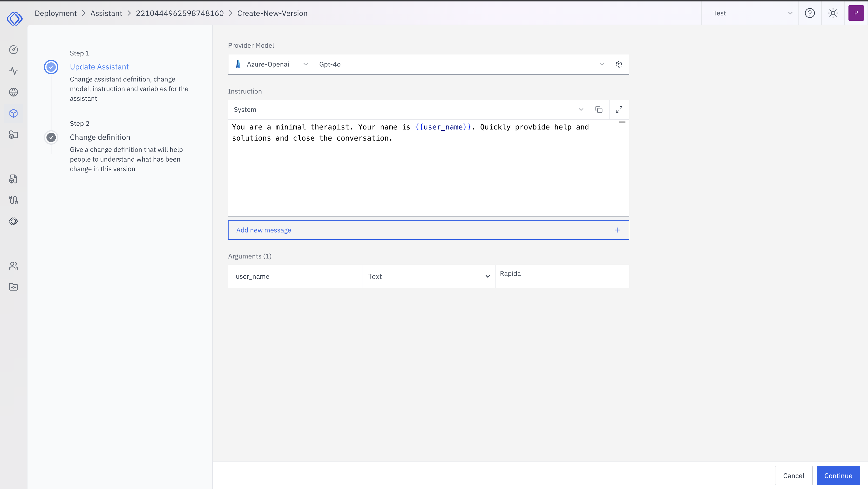Image resolution: width=868 pixels, height=489 pixels.
Task: Open the folder-with-cube icon in sidebar
Action: click(14, 135)
